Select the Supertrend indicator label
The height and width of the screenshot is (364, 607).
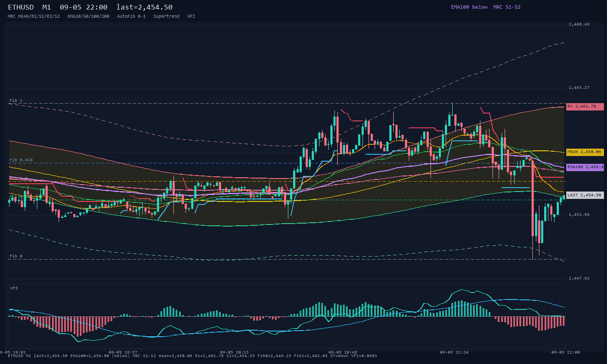pos(166,16)
